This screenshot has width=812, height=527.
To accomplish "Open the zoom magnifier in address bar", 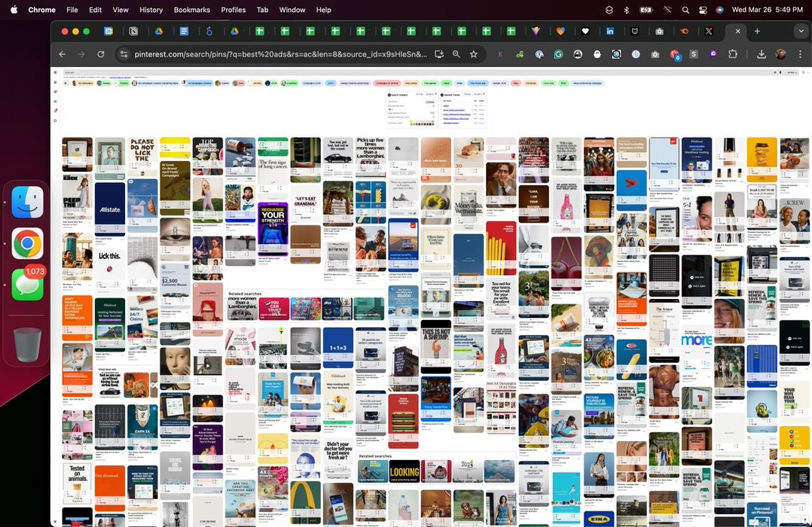I will 456,54.
